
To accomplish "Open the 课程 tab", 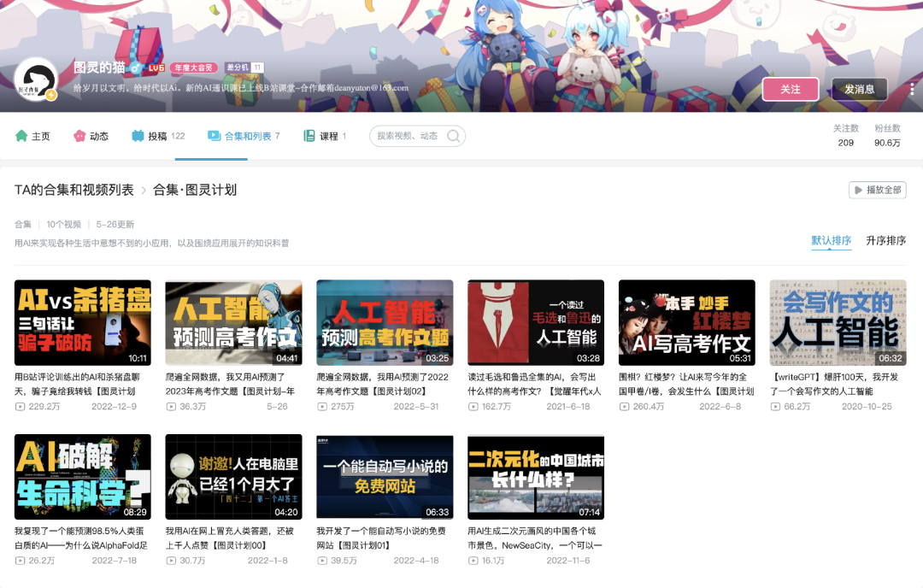I will coord(325,136).
